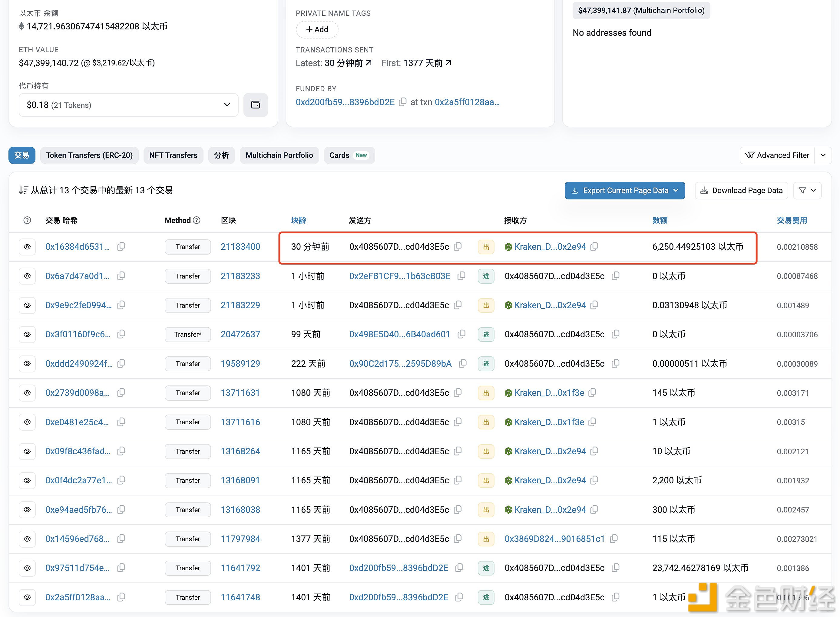Switch to Token Transfers (ERC-20) tab
The width and height of the screenshot is (840, 617).
[x=89, y=155]
